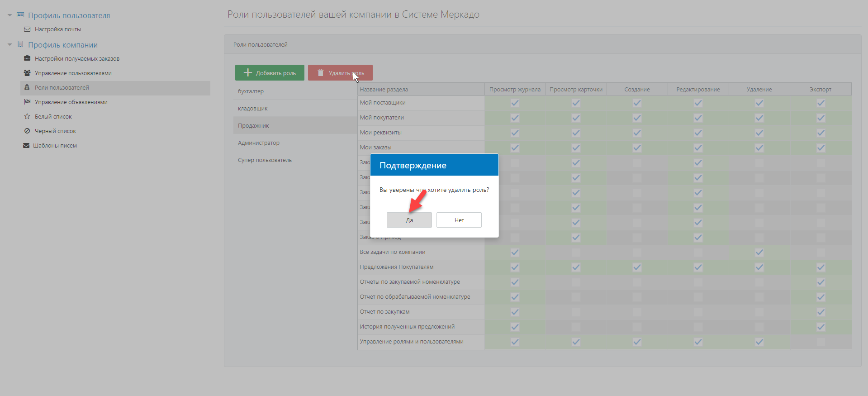The width and height of the screenshot is (868, 396).
Task: Click the green Добавить роль button
Action: tap(270, 73)
